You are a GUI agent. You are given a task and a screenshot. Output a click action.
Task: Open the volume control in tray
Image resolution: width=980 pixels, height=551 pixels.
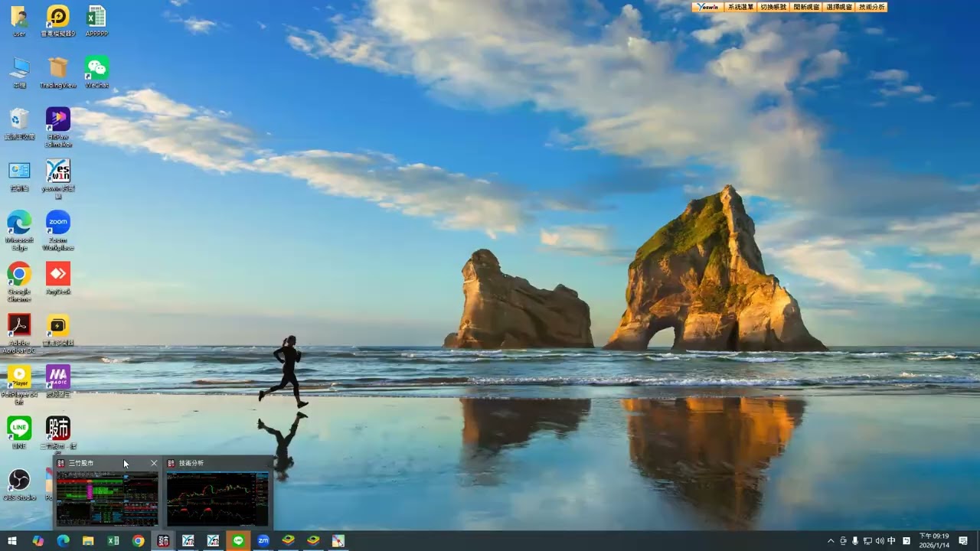pos(879,541)
